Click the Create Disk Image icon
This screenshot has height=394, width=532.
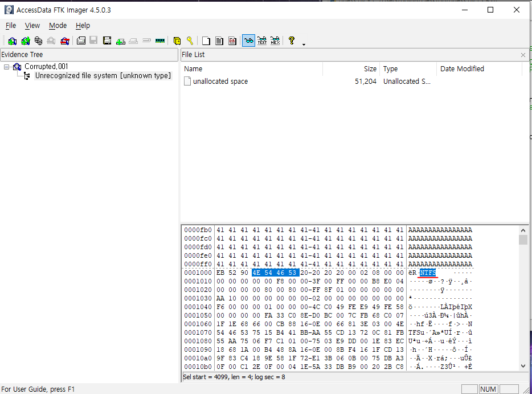(x=81, y=40)
